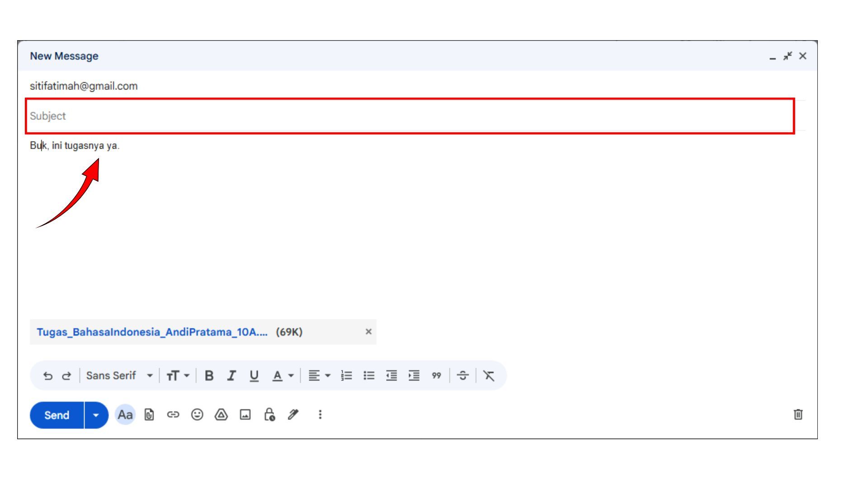Discard the draft with the trash icon
The width and height of the screenshot is (868, 488).
point(798,415)
